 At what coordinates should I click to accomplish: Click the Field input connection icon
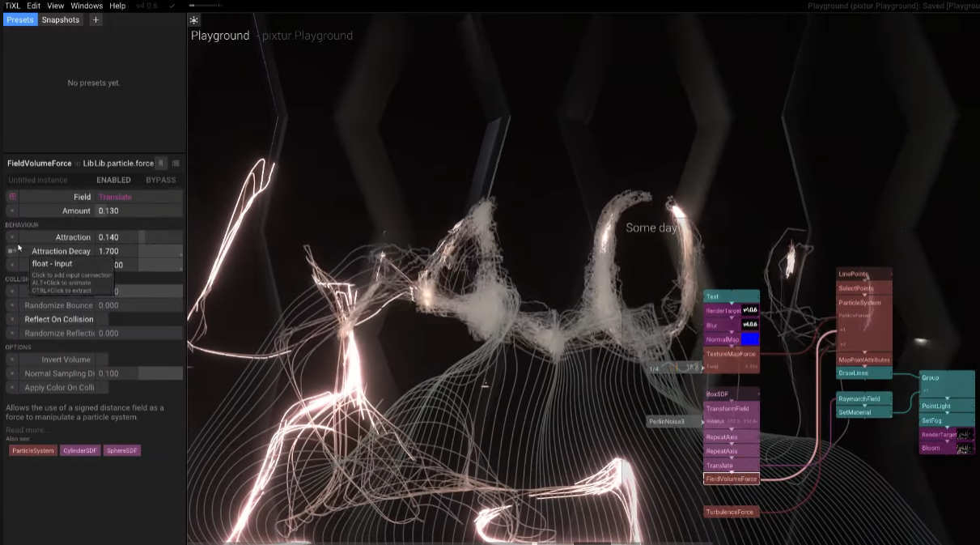[12, 197]
